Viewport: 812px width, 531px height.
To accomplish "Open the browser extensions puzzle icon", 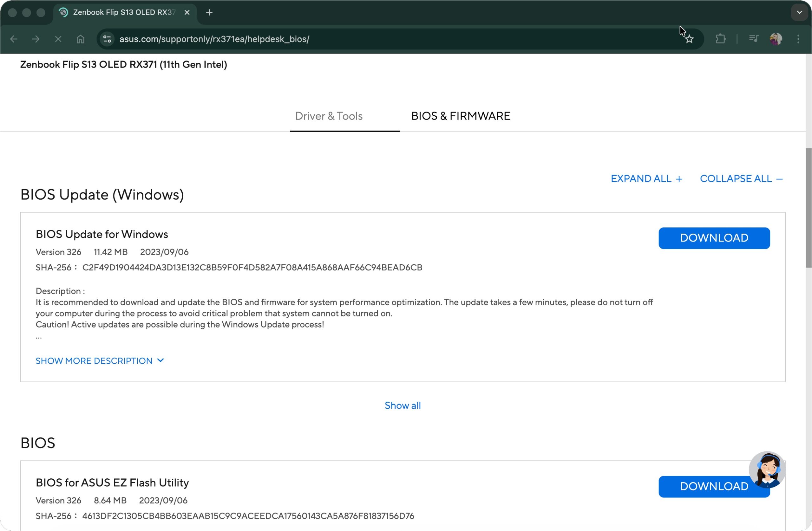I will click(721, 39).
